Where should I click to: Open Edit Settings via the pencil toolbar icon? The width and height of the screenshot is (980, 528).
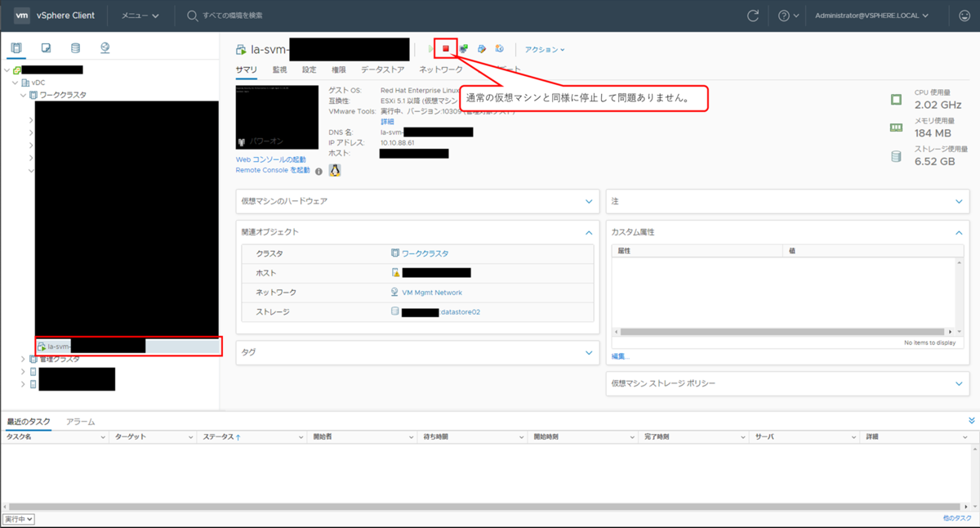click(x=481, y=48)
